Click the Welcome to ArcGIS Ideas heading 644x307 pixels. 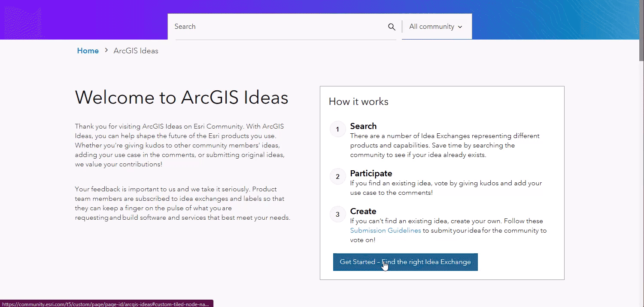(x=182, y=98)
